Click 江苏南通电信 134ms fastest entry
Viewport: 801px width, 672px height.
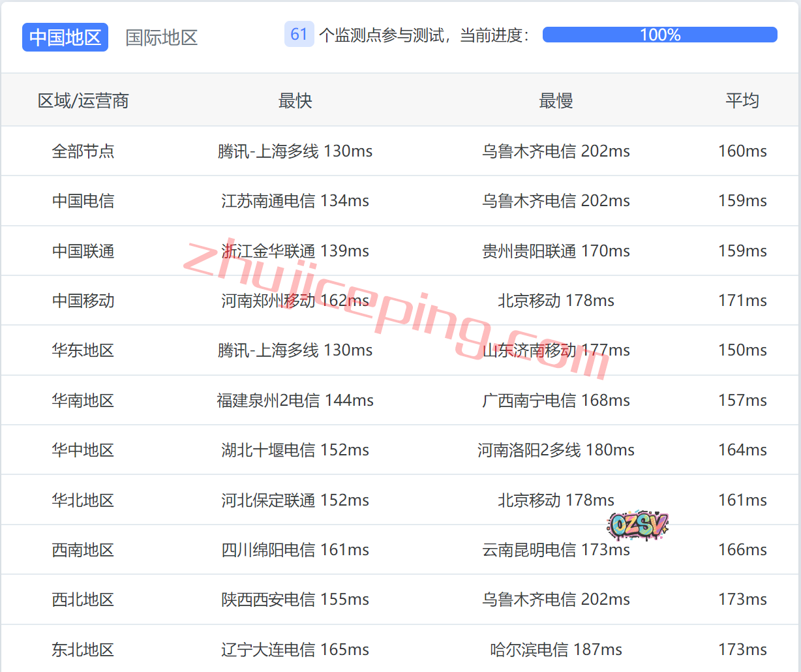coord(295,201)
